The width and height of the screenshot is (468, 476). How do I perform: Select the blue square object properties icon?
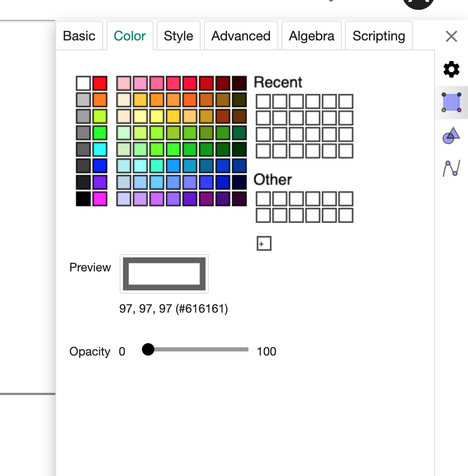point(451,102)
